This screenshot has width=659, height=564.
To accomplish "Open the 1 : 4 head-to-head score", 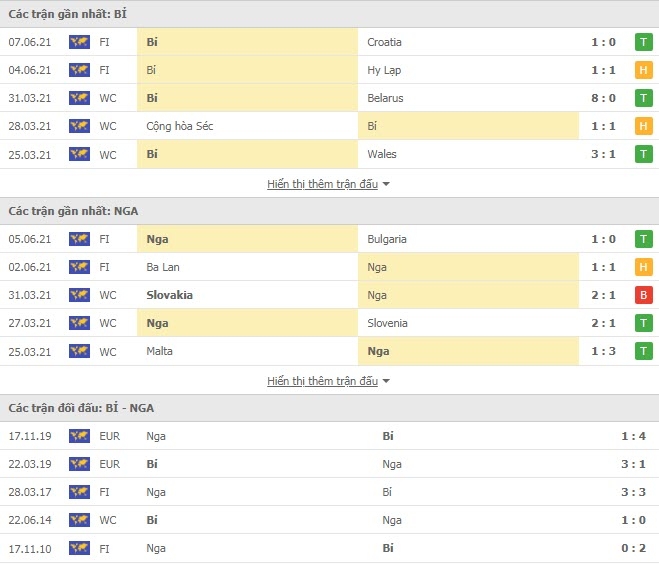I will click(633, 436).
